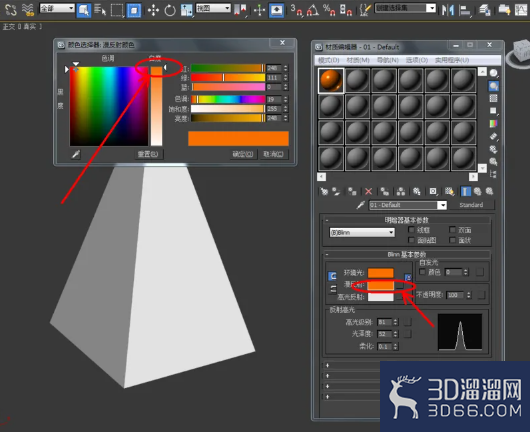This screenshot has height=432, width=530.
Task: Collapse the Blinn basic parameters rollout
Action: click(x=407, y=254)
